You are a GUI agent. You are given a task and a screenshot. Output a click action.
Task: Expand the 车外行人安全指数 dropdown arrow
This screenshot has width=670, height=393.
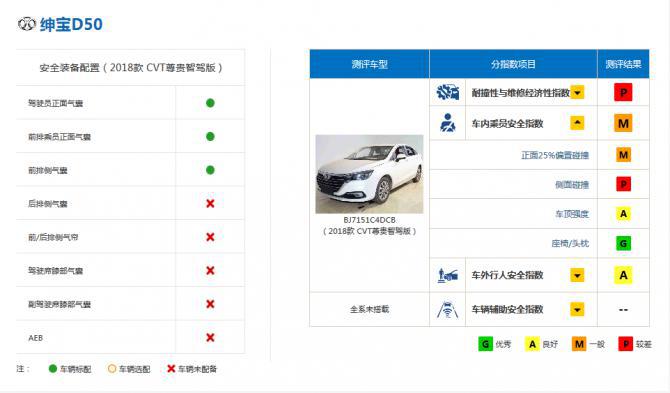click(x=577, y=275)
